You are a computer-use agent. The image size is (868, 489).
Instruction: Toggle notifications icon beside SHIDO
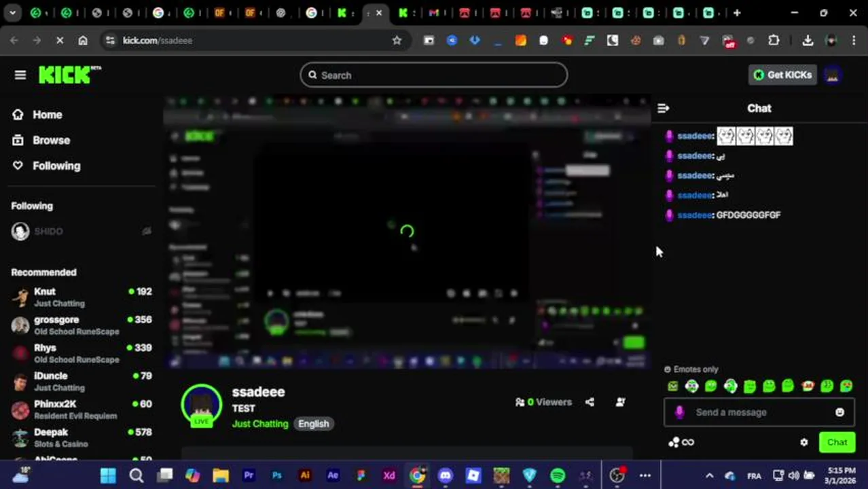(146, 232)
